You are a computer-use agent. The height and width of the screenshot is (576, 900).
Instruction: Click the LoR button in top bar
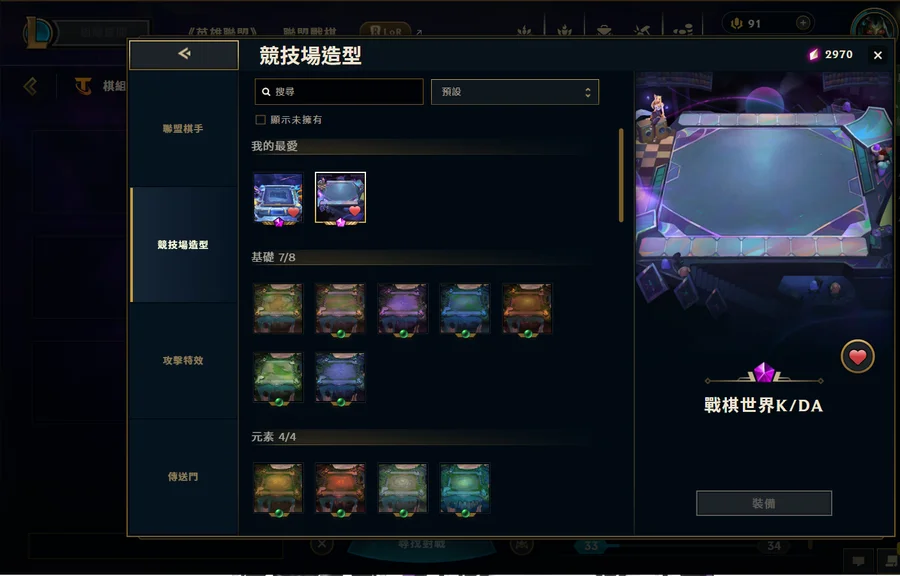385,31
